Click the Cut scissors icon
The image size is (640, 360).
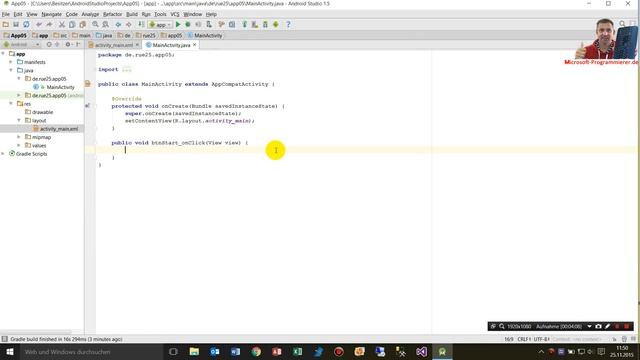[62, 24]
